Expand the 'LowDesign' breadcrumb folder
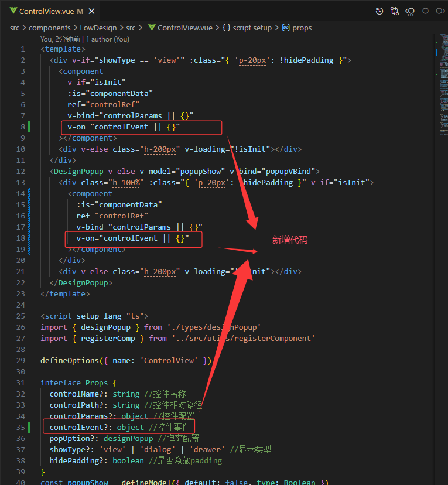Screen dimensions: 448x485 [x=98, y=28]
